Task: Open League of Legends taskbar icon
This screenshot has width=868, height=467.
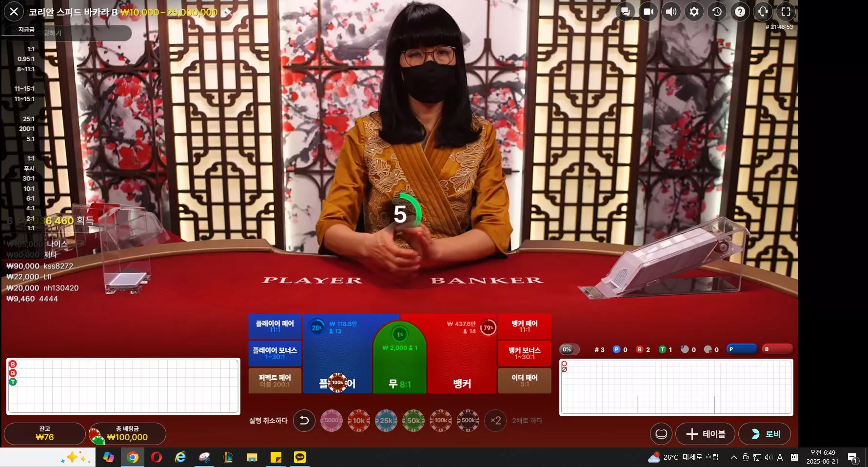Action: pos(228,457)
